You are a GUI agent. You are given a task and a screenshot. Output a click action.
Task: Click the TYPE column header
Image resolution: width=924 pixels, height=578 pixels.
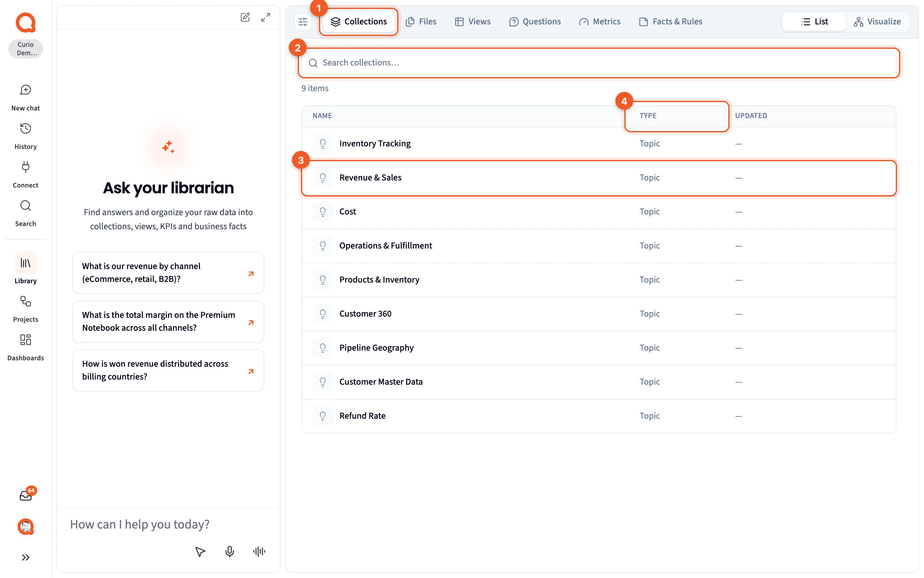coord(648,116)
